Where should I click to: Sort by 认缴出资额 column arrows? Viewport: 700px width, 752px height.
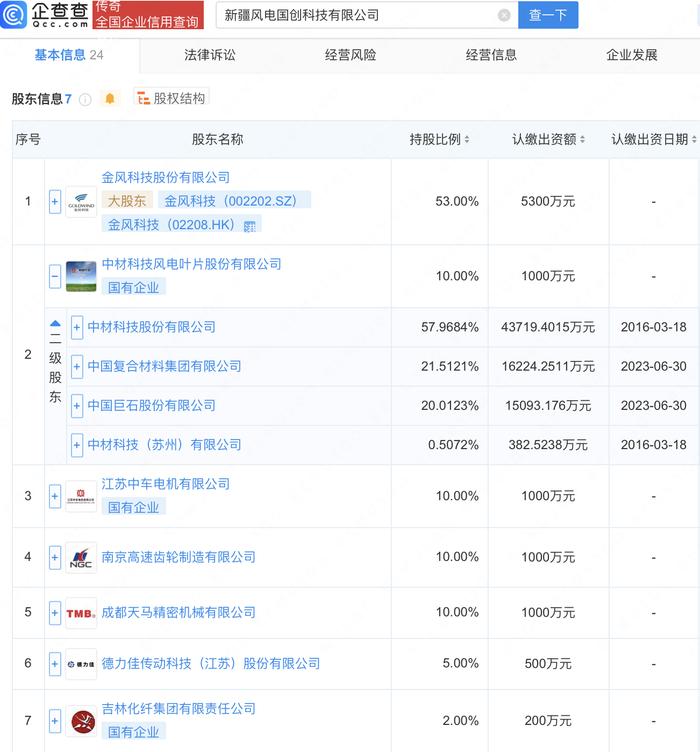click(x=582, y=140)
